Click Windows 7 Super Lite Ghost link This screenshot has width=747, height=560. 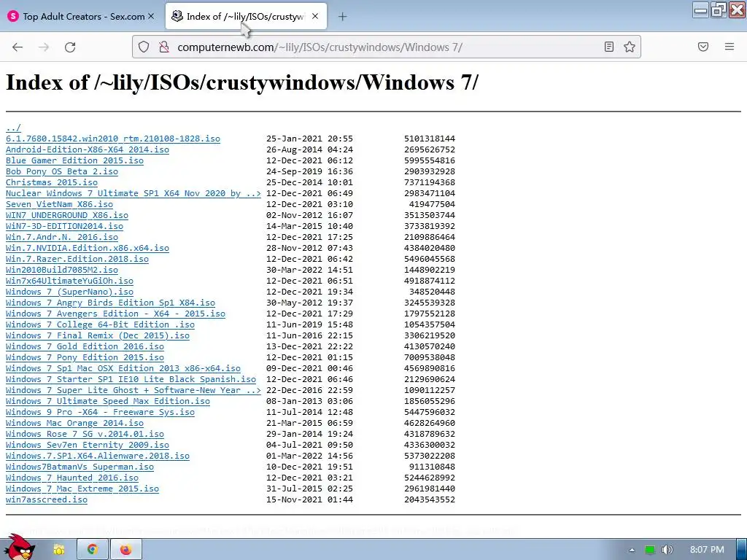point(133,391)
